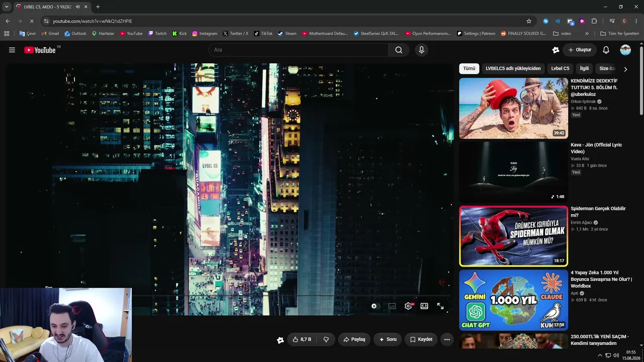The image size is (644, 362).
Task: Open the account avatar menu
Action: coord(625,50)
